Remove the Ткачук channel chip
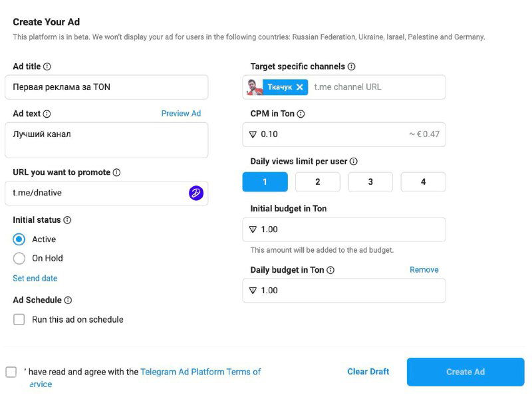 [299, 87]
